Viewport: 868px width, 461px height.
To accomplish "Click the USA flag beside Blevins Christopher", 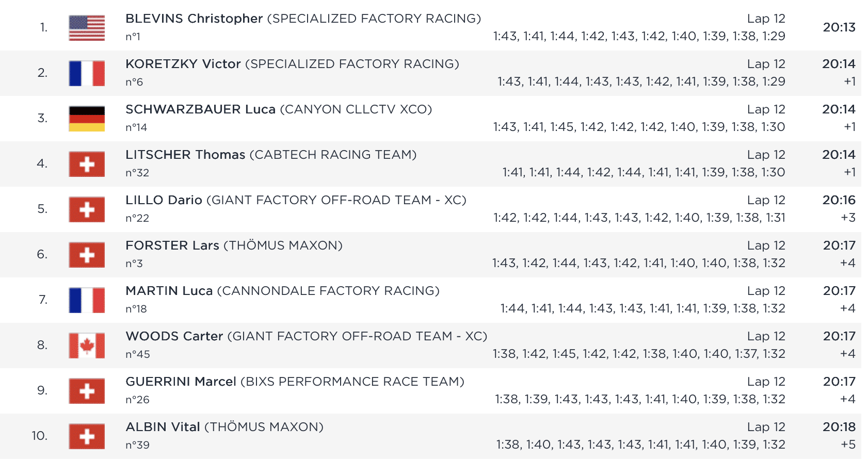I will coord(87,28).
